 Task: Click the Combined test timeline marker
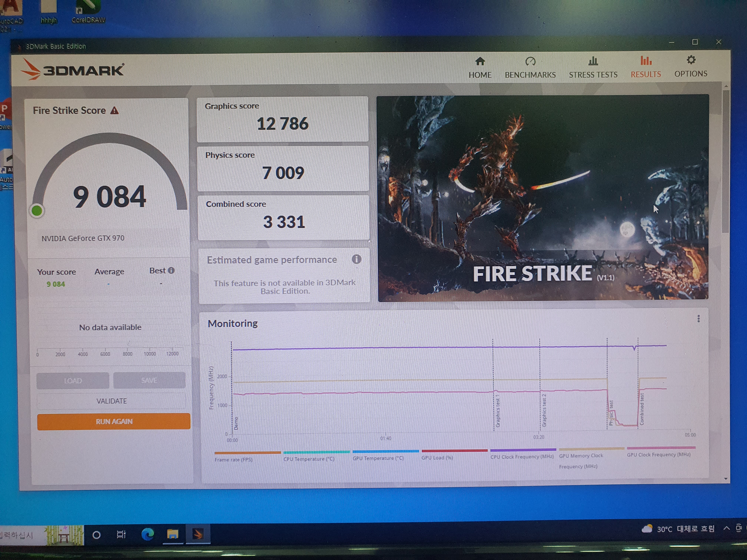pos(642,409)
